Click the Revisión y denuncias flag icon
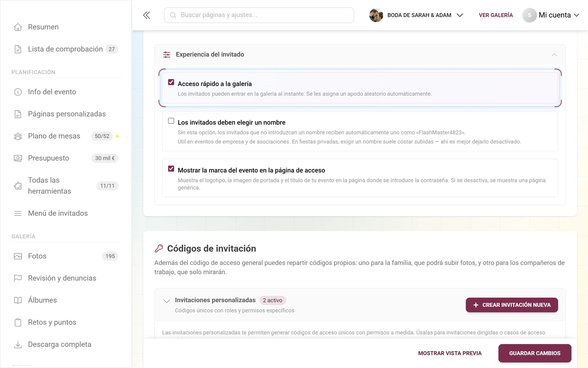The height and width of the screenshot is (368, 588). tap(18, 278)
